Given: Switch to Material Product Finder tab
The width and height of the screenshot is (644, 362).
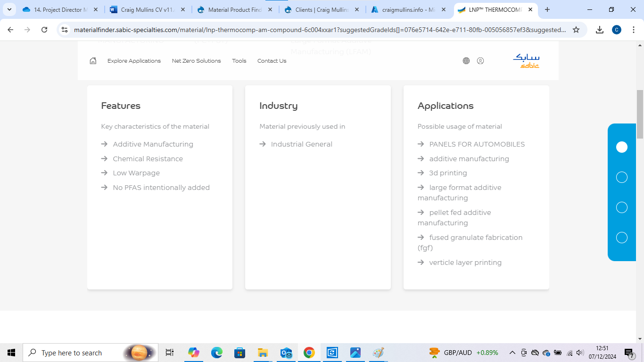Looking at the screenshot, I should click(235, 9).
